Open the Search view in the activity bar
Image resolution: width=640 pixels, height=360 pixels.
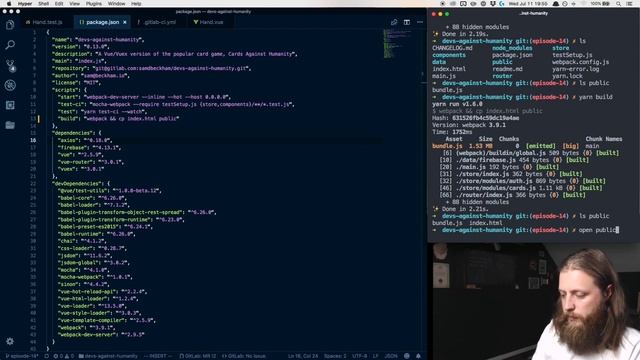[x=10, y=44]
